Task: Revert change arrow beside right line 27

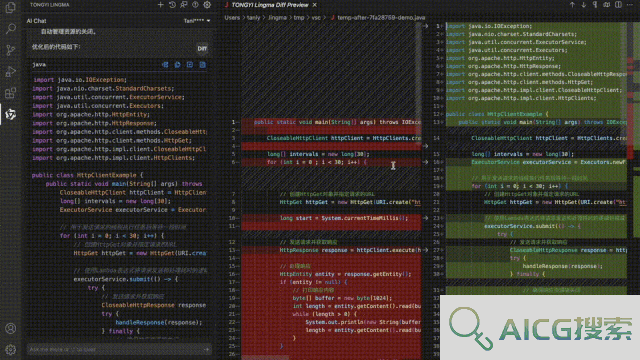Action: (x=425, y=250)
